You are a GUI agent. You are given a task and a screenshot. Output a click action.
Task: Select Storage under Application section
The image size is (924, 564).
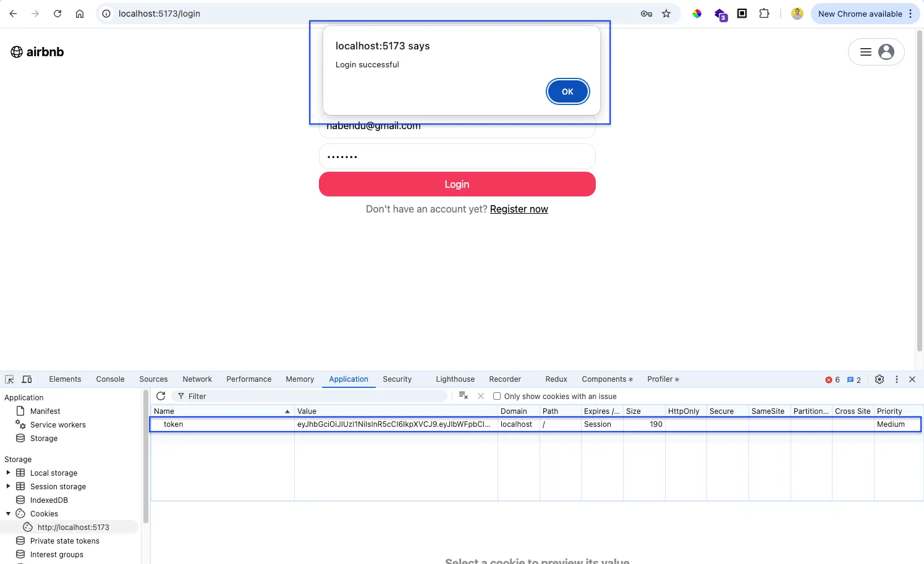point(44,438)
